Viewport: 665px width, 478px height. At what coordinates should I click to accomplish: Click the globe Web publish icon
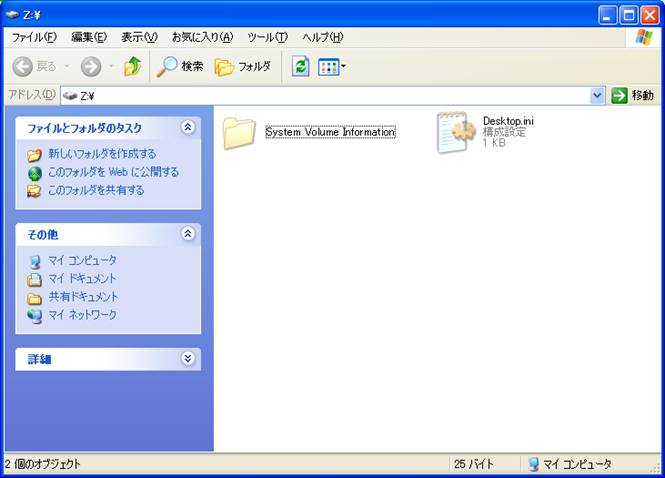(35, 173)
